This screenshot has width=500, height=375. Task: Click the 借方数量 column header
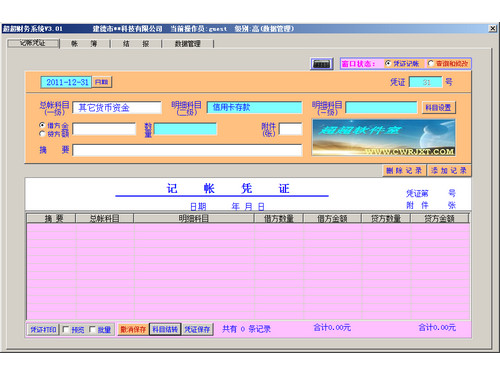click(x=279, y=218)
